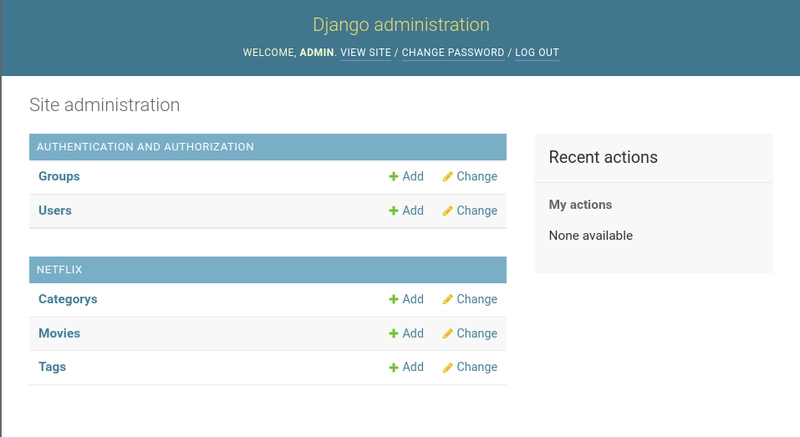Log out of Django administration
Viewport: 800px width, 437px height.
(537, 52)
